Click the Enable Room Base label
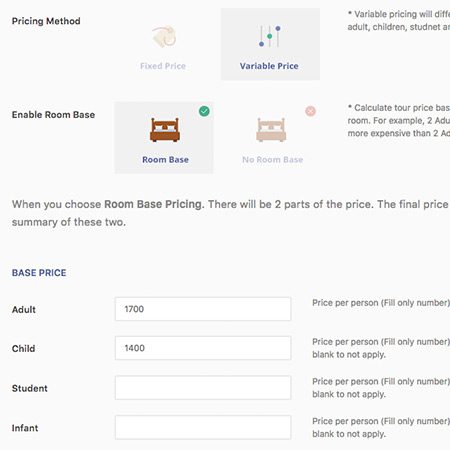450x450 pixels. [x=53, y=115]
